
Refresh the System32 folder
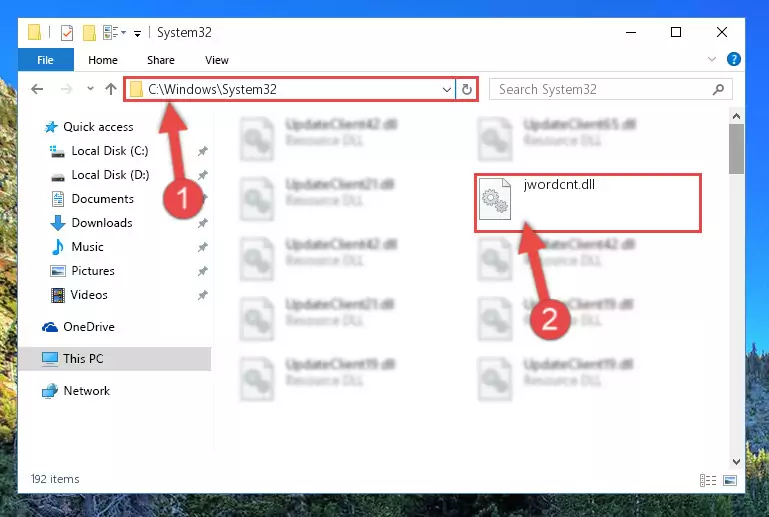pyautogui.click(x=466, y=89)
